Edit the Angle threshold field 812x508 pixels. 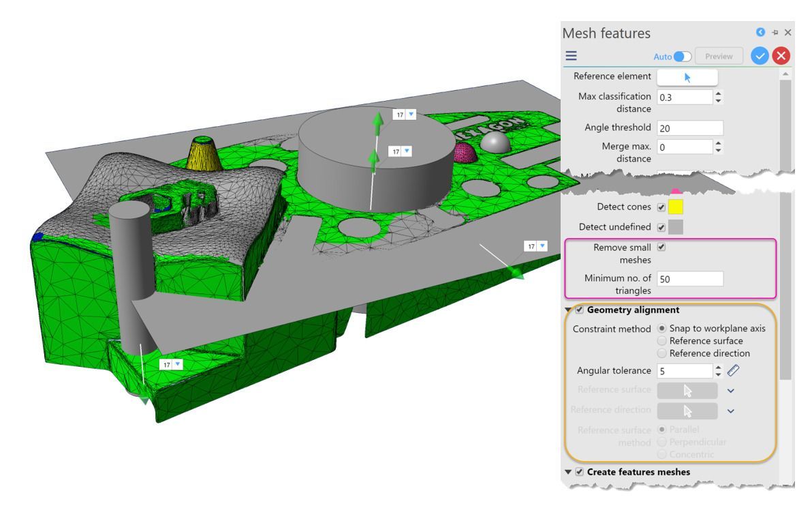click(x=690, y=128)
